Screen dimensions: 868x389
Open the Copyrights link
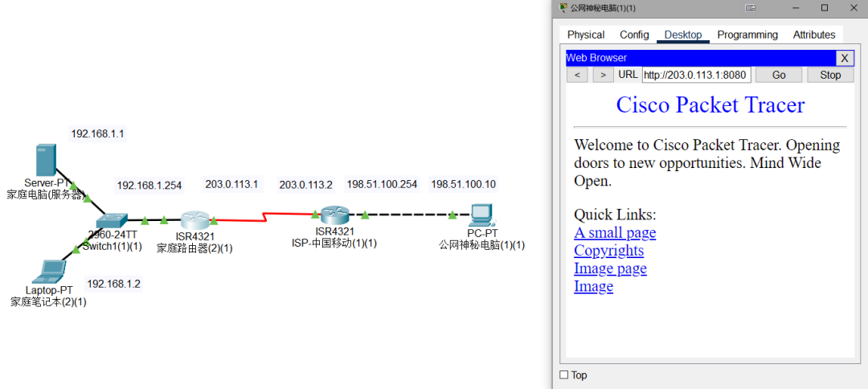point(609,251)
